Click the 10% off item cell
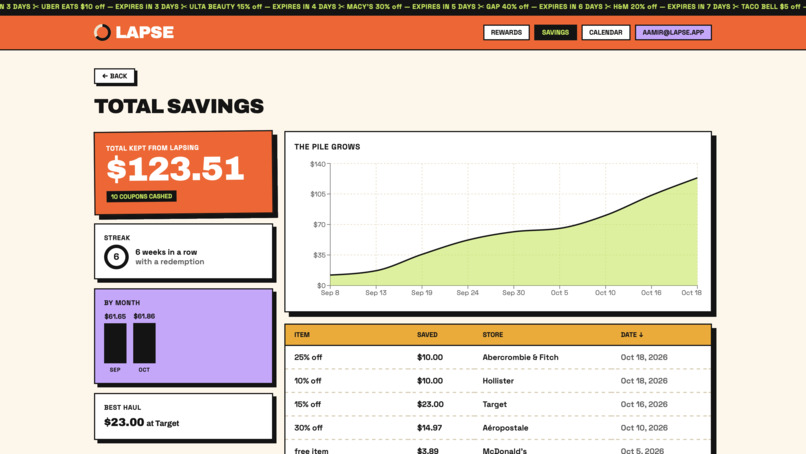The image size is (806, 454). click(307, 381)
